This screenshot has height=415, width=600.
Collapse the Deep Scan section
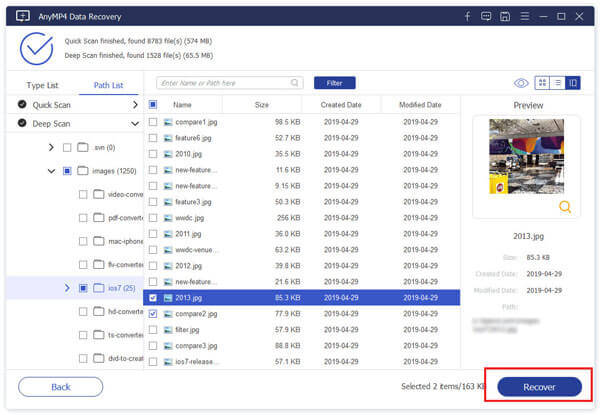(135, 124)
